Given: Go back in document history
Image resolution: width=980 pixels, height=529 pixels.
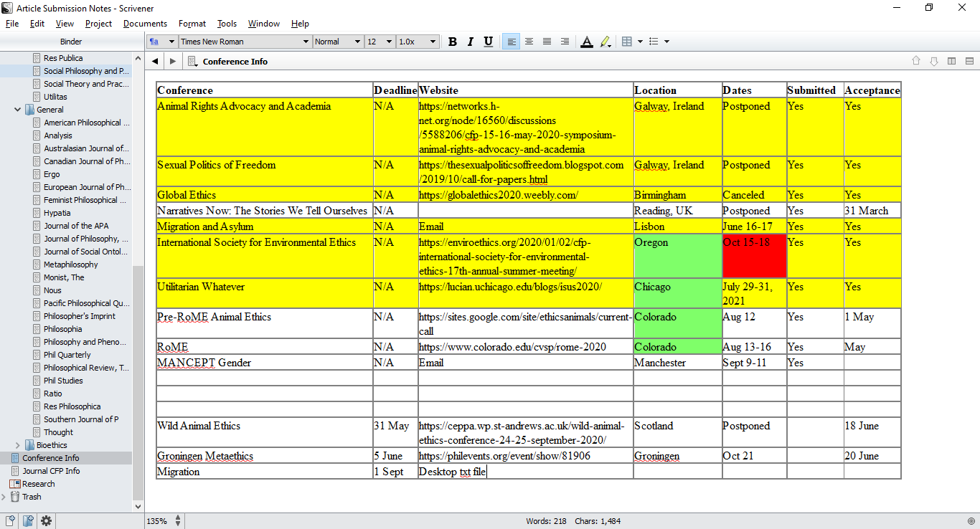Looking at the screenshot, I should [155, 62].
